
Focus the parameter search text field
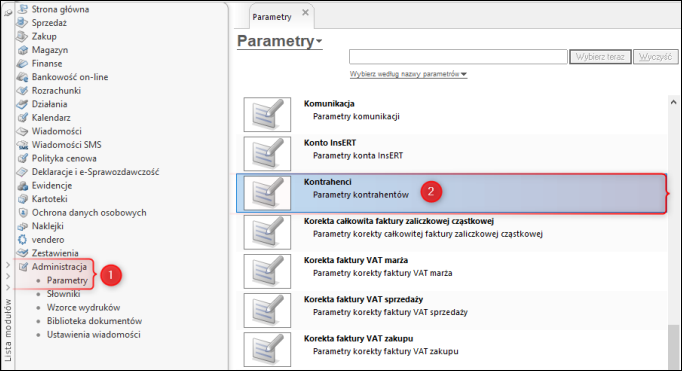pyautogui.click(x=458, y=57)
